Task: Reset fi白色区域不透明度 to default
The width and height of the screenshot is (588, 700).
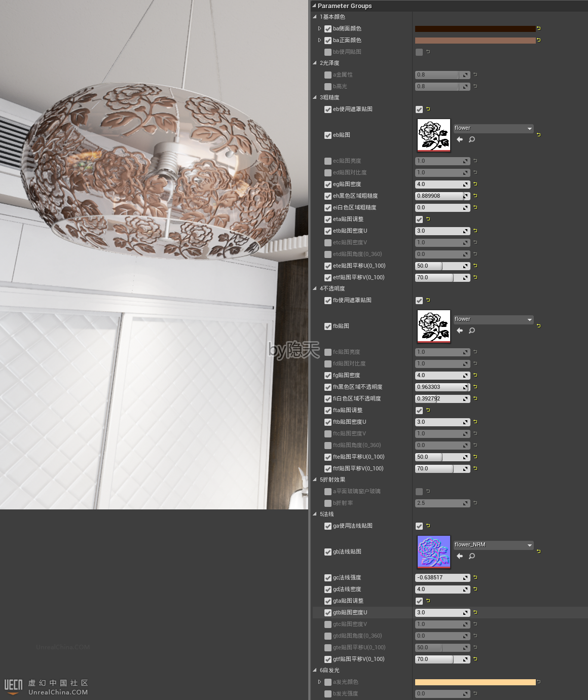Action: pos(475,398)
